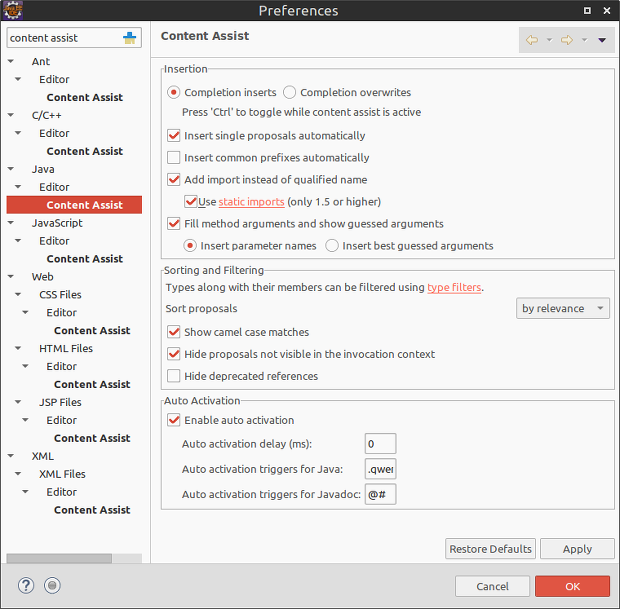Click the Cancel button
The height and width of the screenshot is (609, 620).
tap(492, 586)
